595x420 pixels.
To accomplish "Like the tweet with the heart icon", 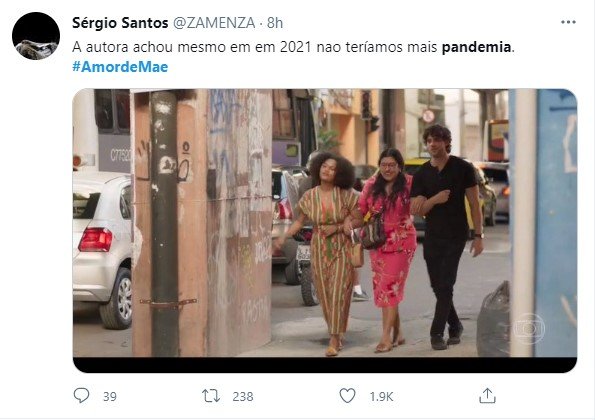I will [347, 396].
